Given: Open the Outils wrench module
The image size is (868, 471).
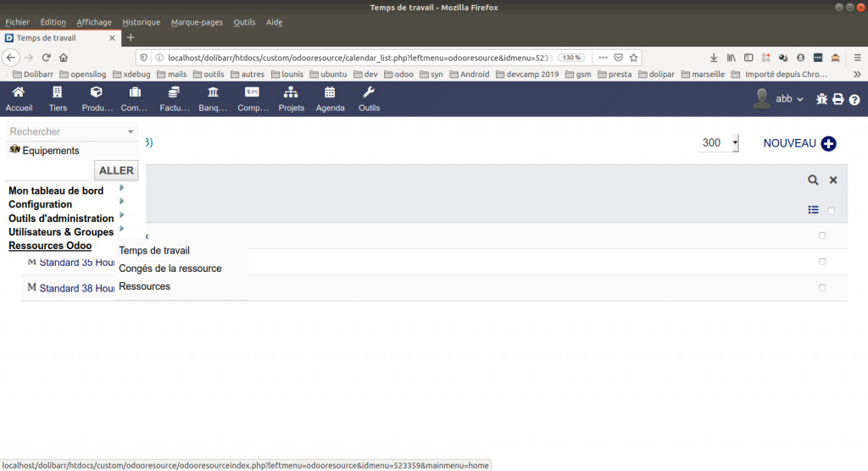Looking at the screenshot, I should (369, 100).
